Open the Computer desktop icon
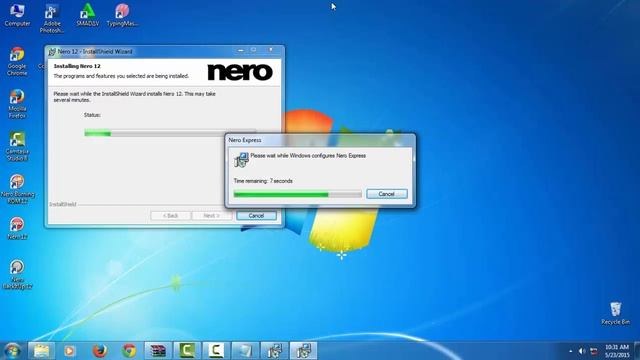Viewport: 640px width, 360px height. point(17,16)
